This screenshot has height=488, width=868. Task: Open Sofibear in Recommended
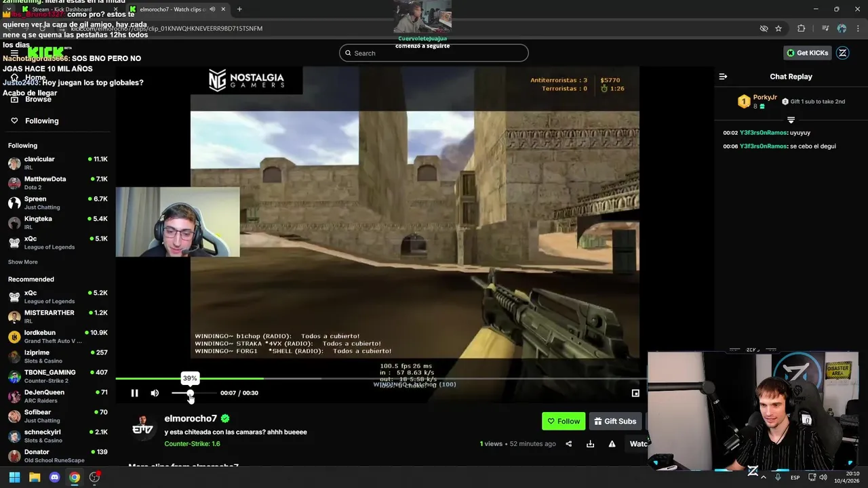point(58,415)
